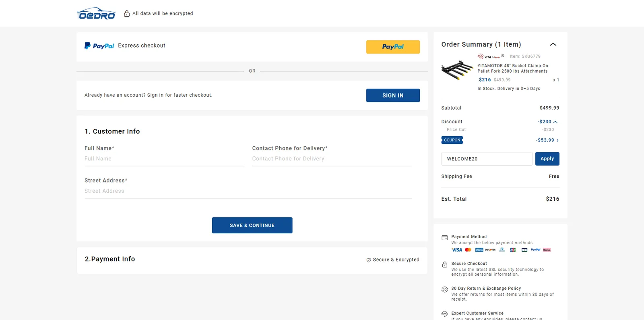Image resolution: width=644 pixels, height=320 pixels.
Task: Click the Est. Total $216 amount
Action: [x=553, y=199]
